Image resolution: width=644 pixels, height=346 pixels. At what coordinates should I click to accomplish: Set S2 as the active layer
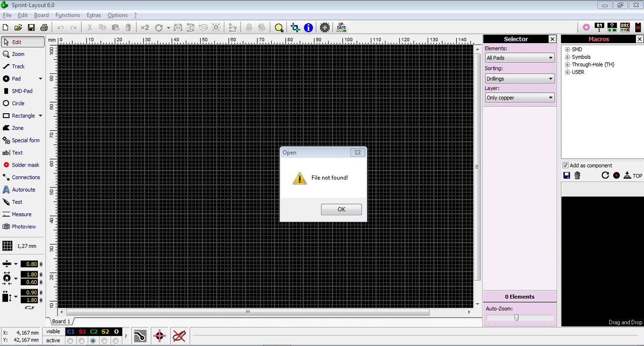coord(105,340)
